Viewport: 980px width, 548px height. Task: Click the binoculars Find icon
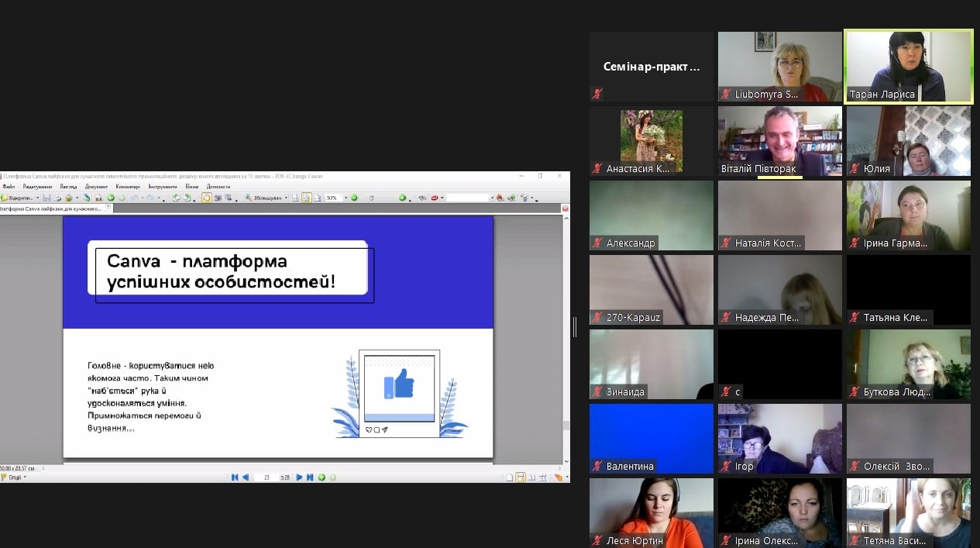coord(422,198)
